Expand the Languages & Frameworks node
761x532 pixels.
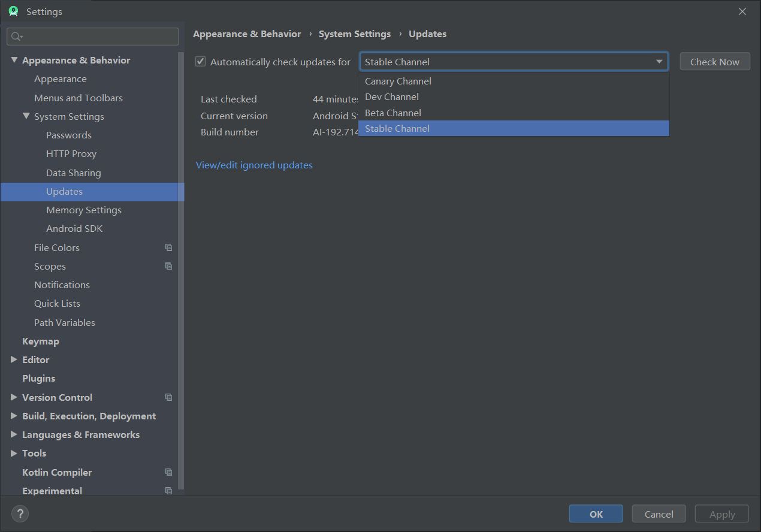pos(14,434)
